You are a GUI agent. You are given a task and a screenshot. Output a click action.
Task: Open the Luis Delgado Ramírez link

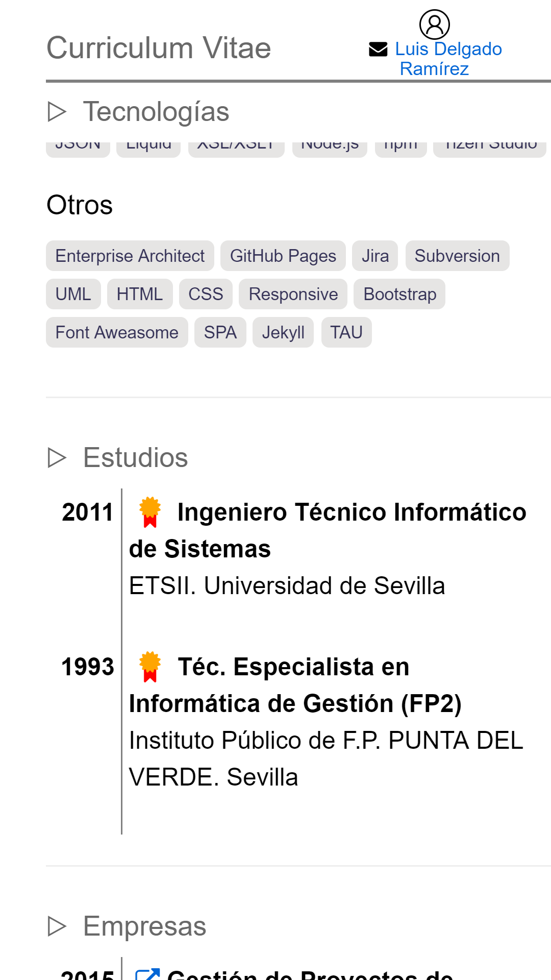(x=448, y=59)
